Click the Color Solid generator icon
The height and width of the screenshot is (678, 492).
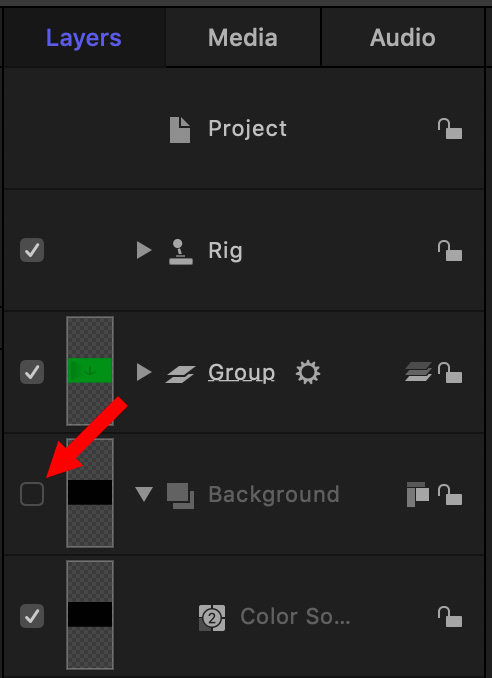(212, 618)
